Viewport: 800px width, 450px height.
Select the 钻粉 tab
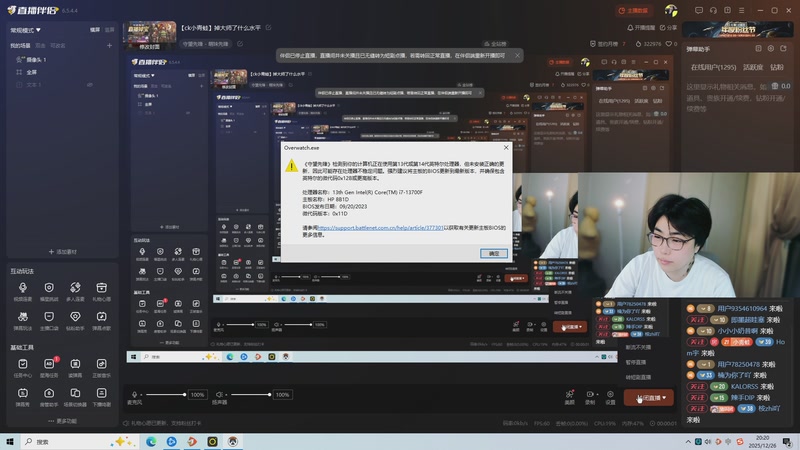click(x=777, y=67)
